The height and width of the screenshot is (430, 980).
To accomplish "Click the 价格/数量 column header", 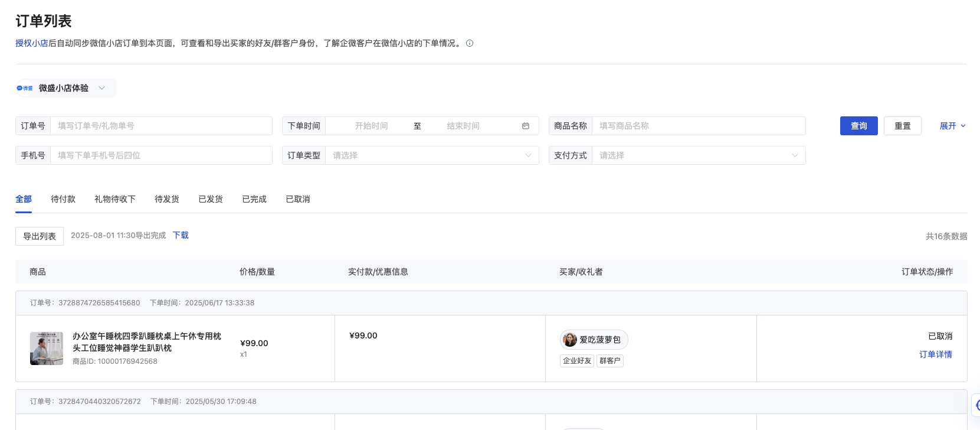I will (x=257, y=272).
